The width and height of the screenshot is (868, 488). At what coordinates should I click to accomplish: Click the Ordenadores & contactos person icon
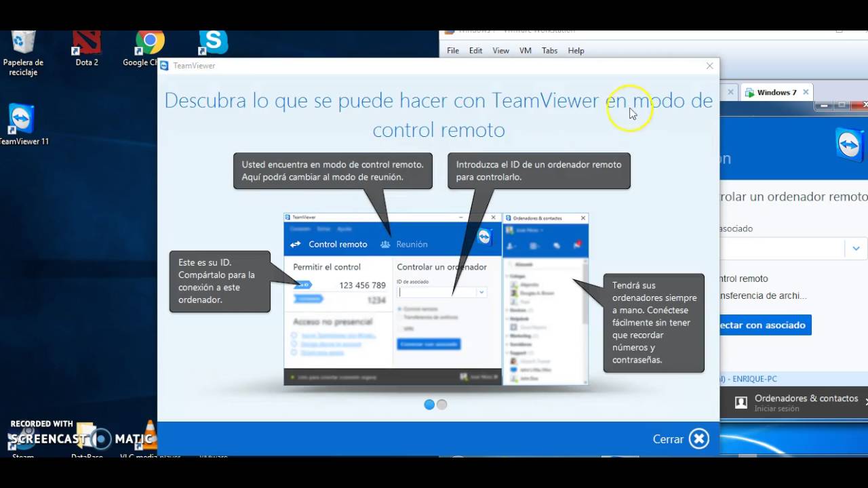point(741,402)
